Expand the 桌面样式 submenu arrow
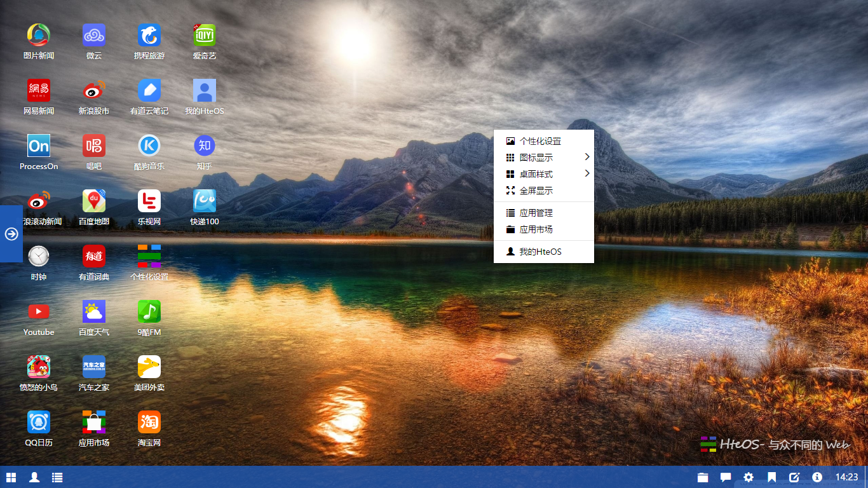Image resolution: width=868 pixels, height=488 pixels. coord(587,174)
